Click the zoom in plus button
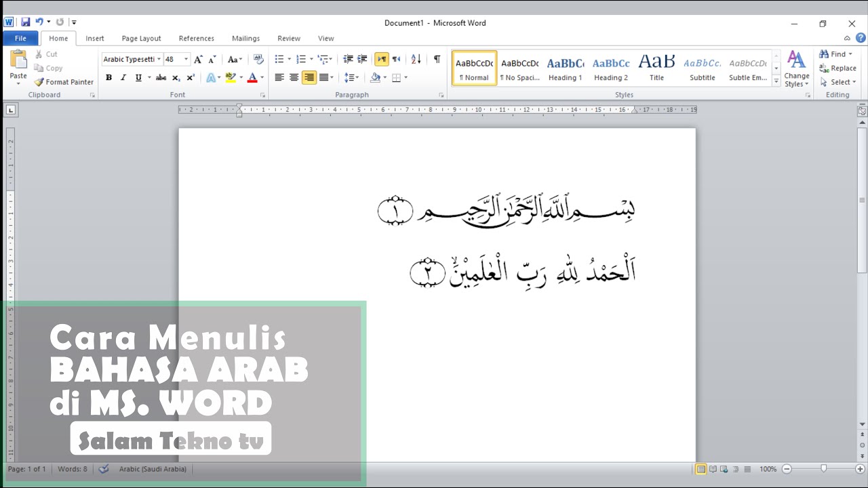Screen dimensions: 868x488 [861, 469]
